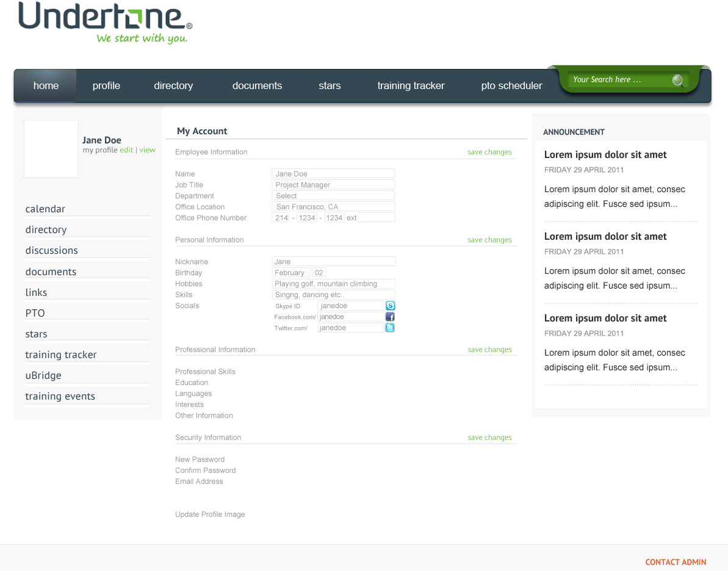The height and width of the screenshot is (571, 728).
Task: Switch to the training tracker navigation tab
Action: point(411,86)
